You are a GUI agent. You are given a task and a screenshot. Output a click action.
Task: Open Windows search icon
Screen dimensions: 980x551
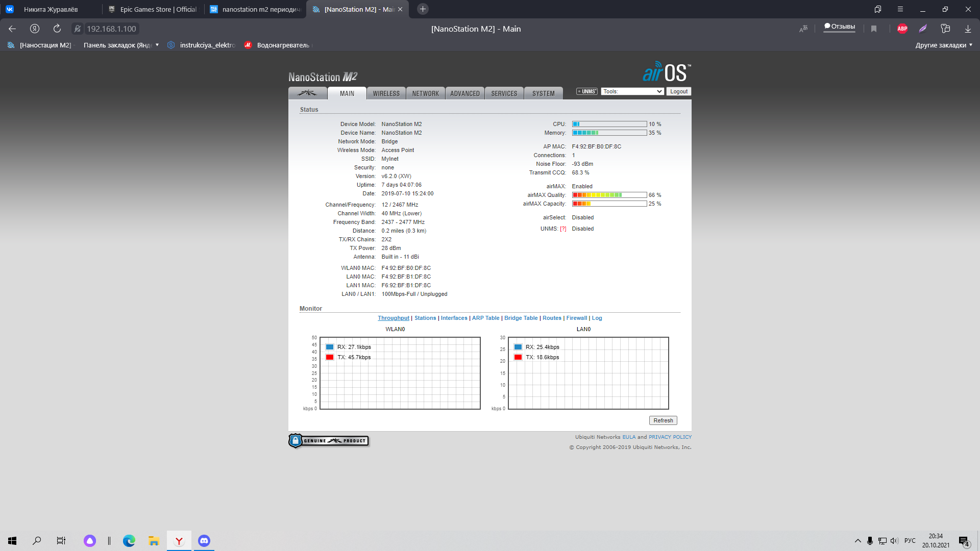tap(37, 541)
